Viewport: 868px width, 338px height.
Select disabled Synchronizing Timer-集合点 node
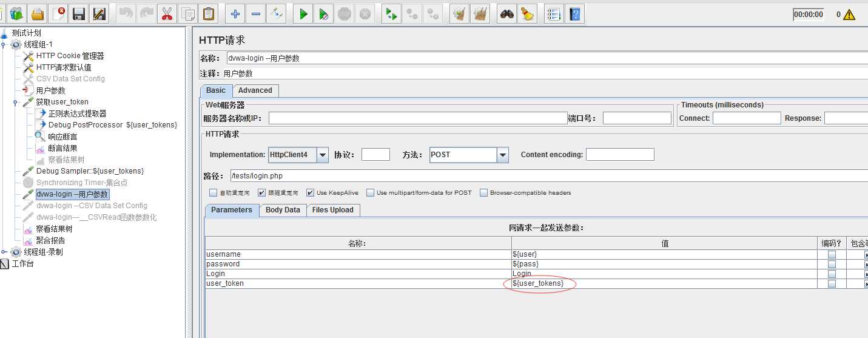(x=81, y=183)
